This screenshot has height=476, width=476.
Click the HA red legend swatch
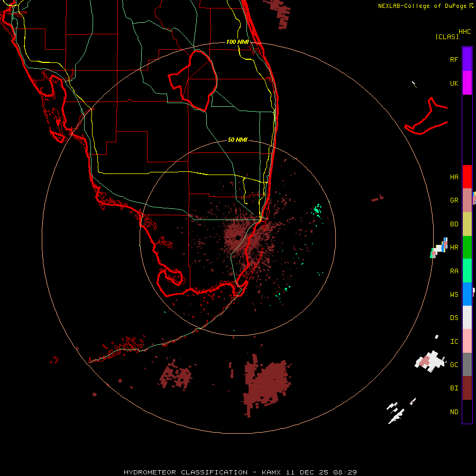467,177
